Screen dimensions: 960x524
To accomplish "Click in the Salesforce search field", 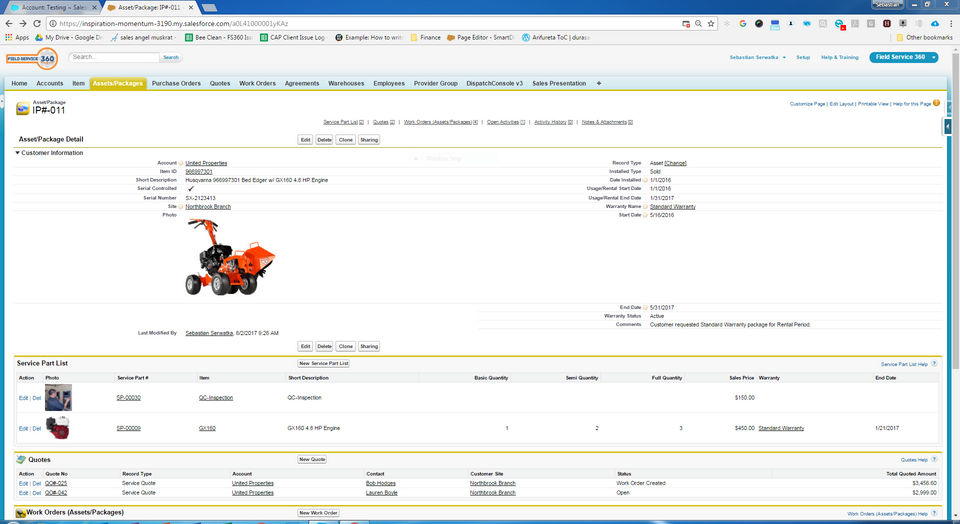I will click(114, 57).
